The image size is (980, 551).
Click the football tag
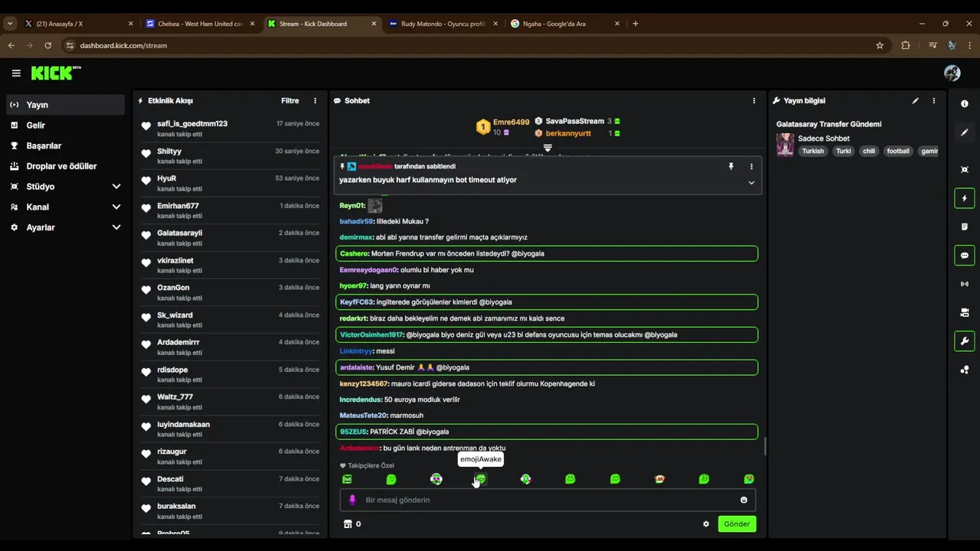898,151
